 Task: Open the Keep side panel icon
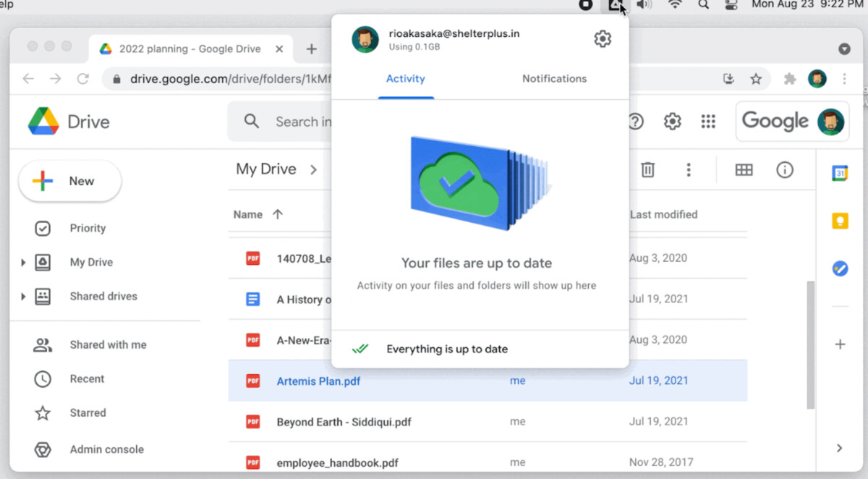pos(840,221)
